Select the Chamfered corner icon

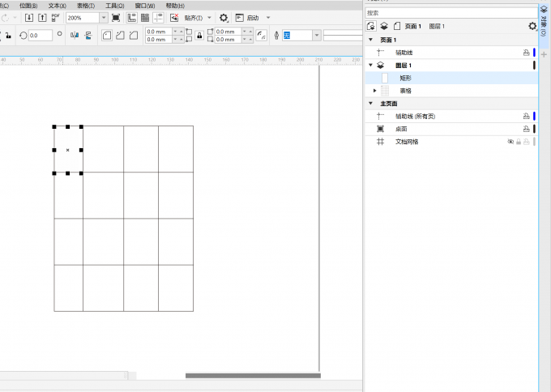(x=134, y=35)
